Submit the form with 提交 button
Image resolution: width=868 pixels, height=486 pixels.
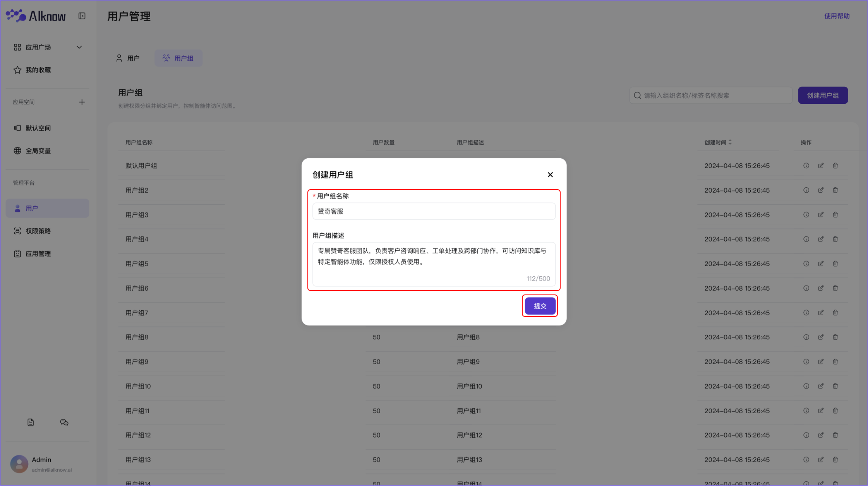[540, 306]
